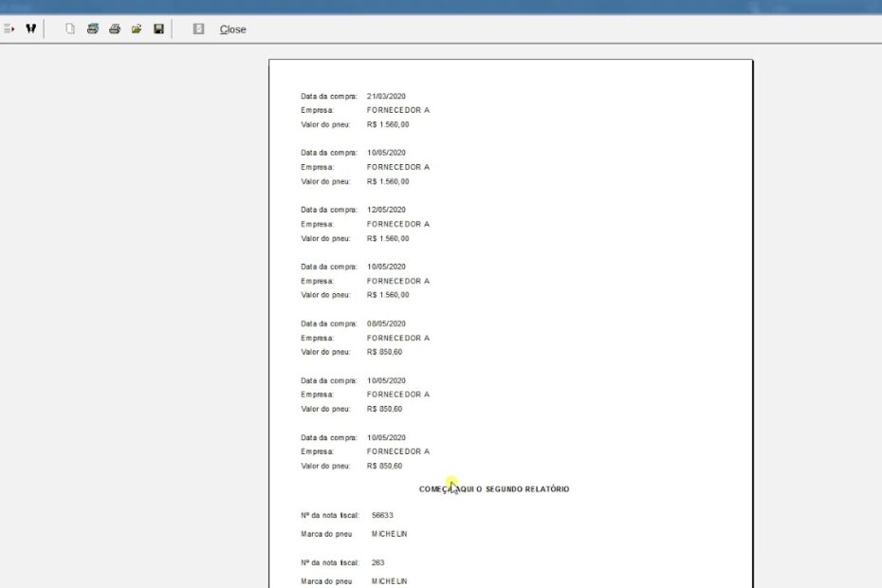This screenshot has width=882, height=588.
Task: Select MICHELIN below invoice 56633
Action: (x=389, y=534)
